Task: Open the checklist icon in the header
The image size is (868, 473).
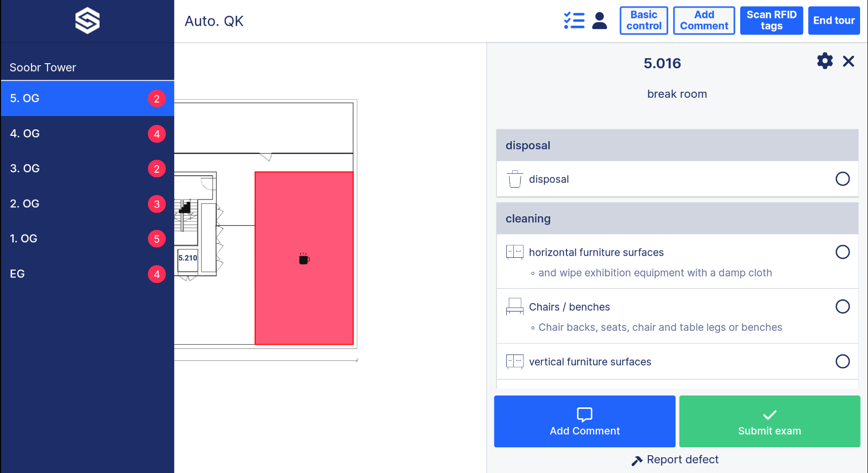Action: (574, 21)
